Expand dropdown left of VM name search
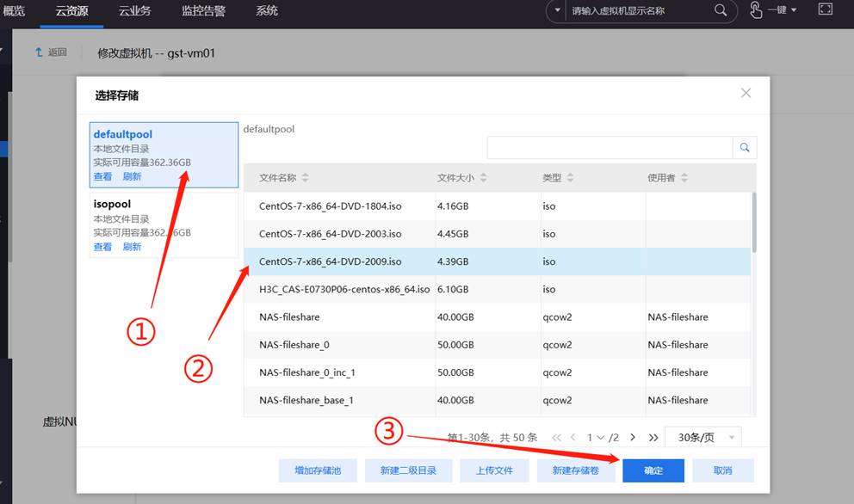 557,10
